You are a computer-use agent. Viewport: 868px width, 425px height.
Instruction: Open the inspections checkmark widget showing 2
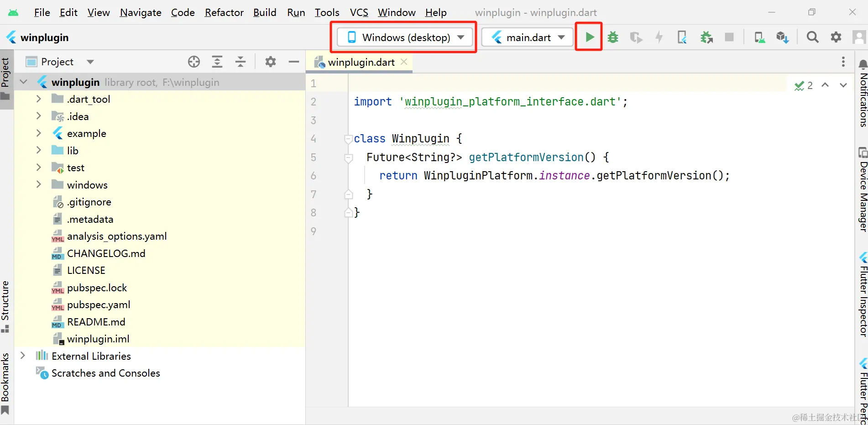804,85
